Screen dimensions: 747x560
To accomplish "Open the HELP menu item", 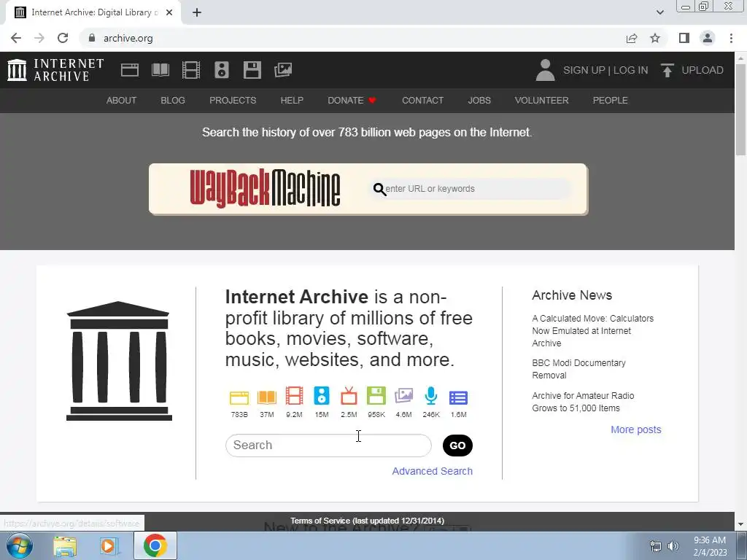I will tap(292, 101).
